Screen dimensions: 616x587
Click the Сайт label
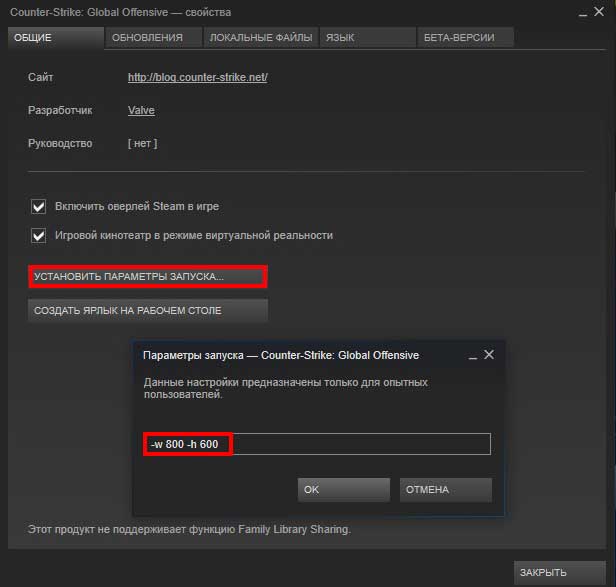[40, 77]
